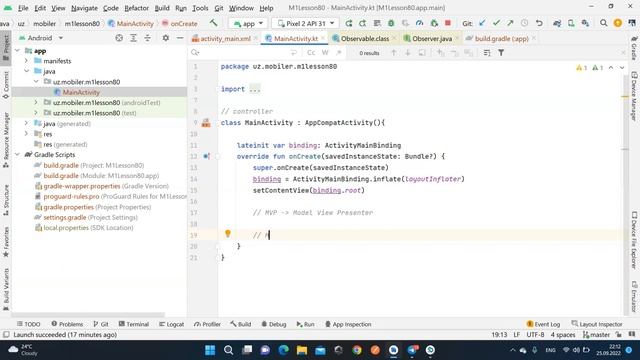
Task: Switch to Observer.java tab
Action: [x=431, y=38]
